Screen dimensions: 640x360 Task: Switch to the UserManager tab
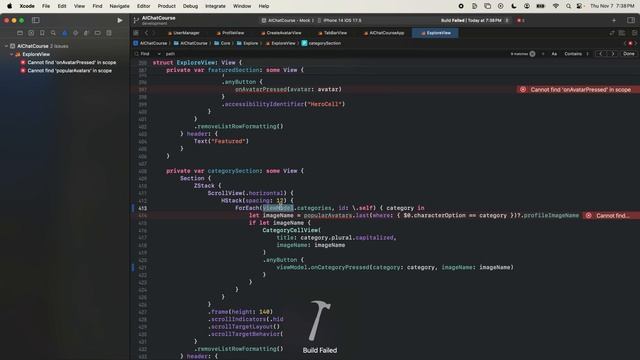(x=184, y=33)
